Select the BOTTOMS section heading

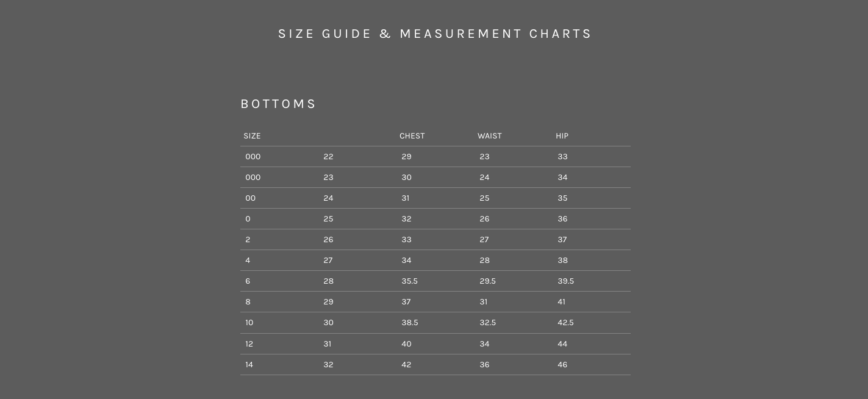pos(279,104)
